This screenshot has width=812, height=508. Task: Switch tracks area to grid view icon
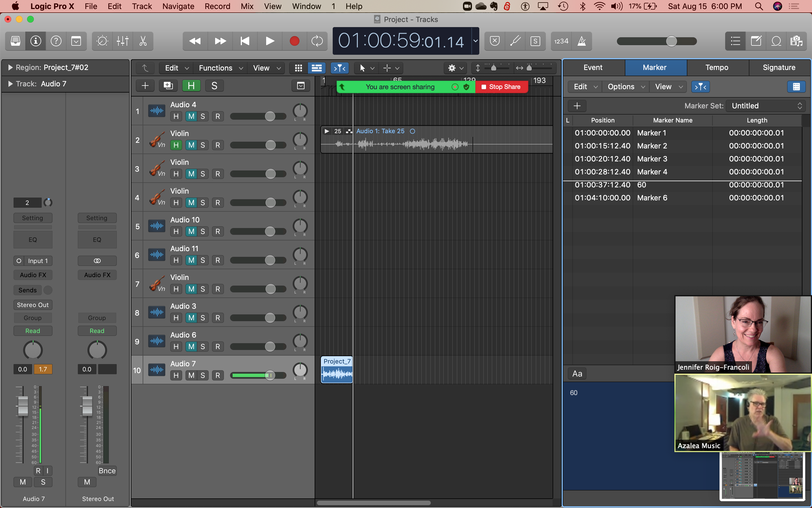(298, 68)
